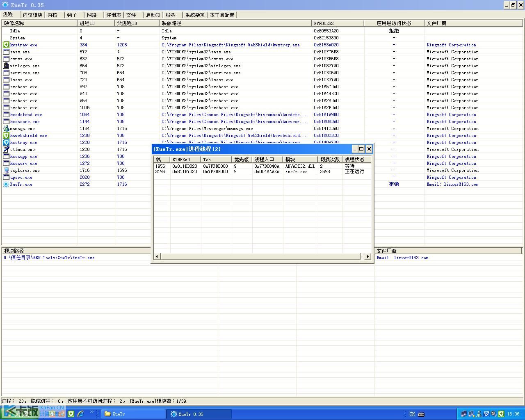Click the green shield quick launch icon

[71, 414]
